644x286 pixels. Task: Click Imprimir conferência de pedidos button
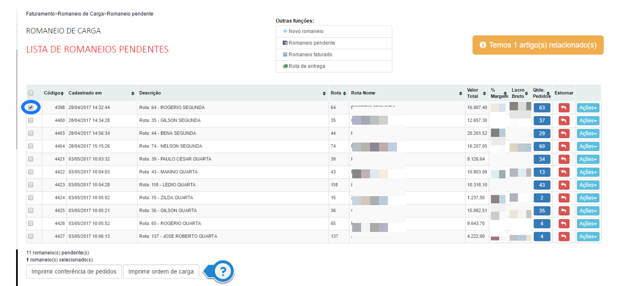tap(74, 271)
